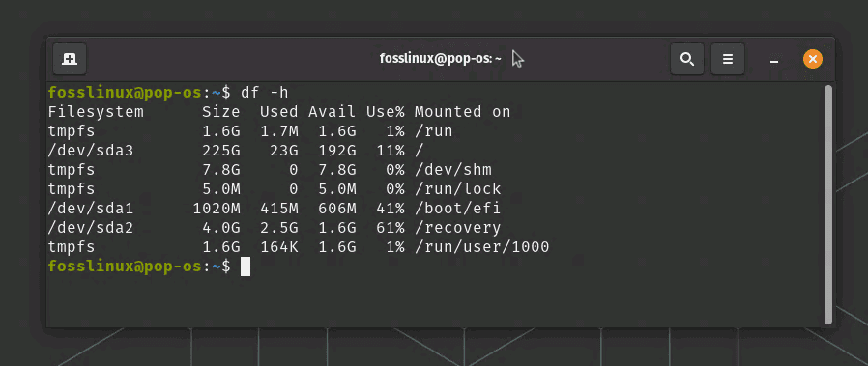868x366 pixels.
Task: Click the 1.7M used value
Action: click(279, 131)
